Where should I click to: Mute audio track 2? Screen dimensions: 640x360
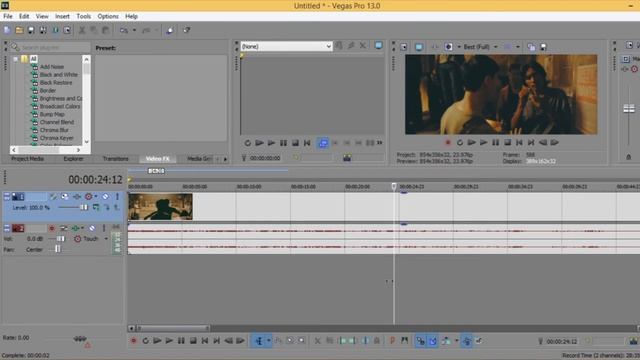(92, 228)
